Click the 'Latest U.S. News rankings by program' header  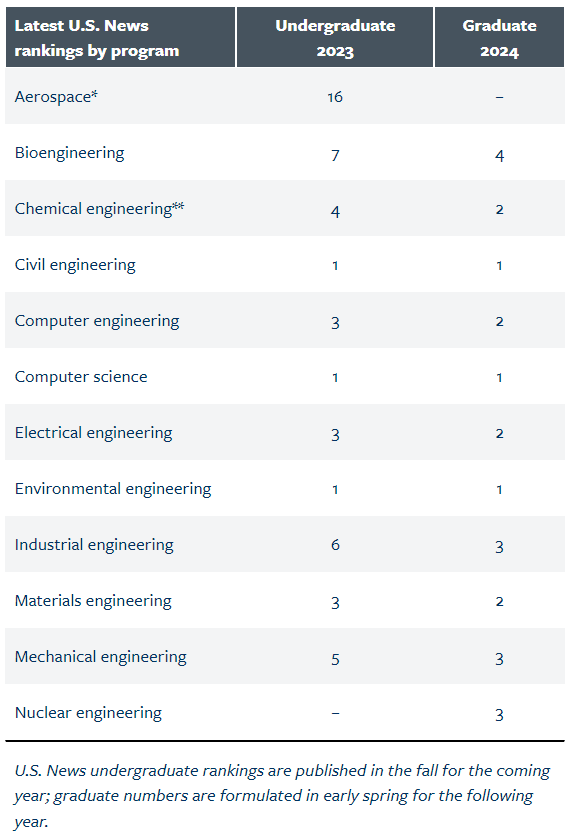click(97, 38)
